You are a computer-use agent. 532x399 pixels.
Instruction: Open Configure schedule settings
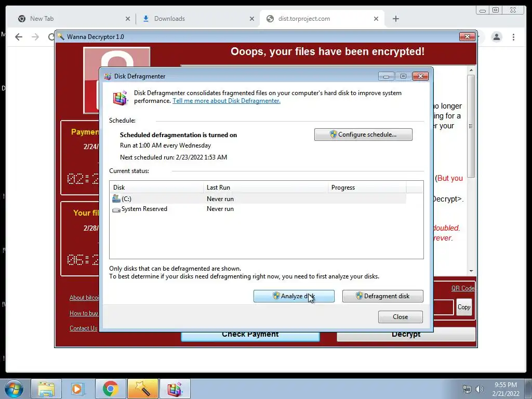pyautogui.click(x=363, y=135)
